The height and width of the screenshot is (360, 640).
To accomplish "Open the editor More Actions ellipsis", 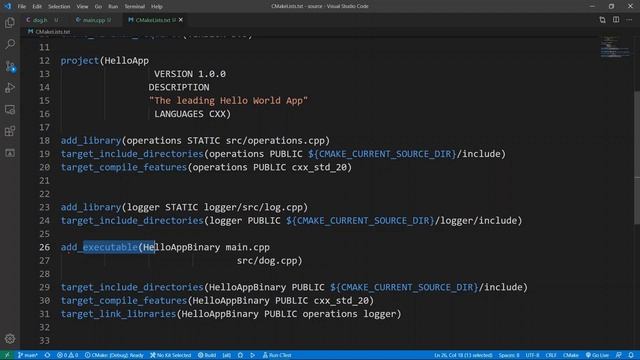I will click(629, 20).
